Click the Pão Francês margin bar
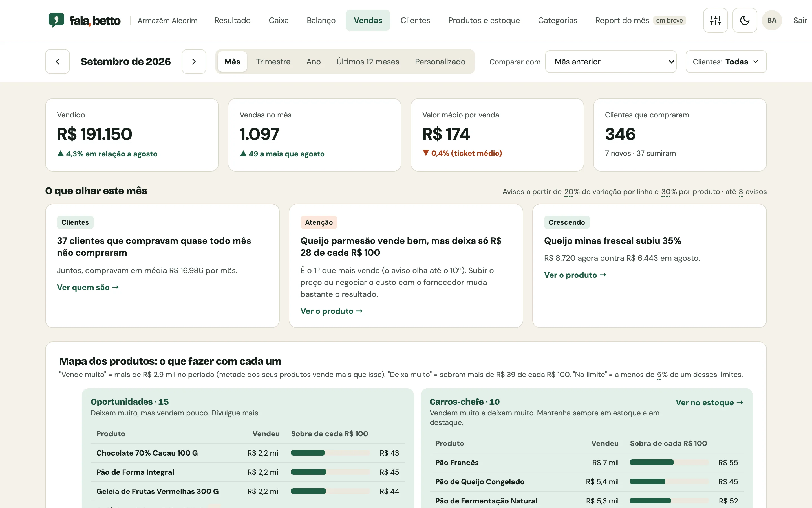This screenshot has width=812, height=508. pos(669,462)
